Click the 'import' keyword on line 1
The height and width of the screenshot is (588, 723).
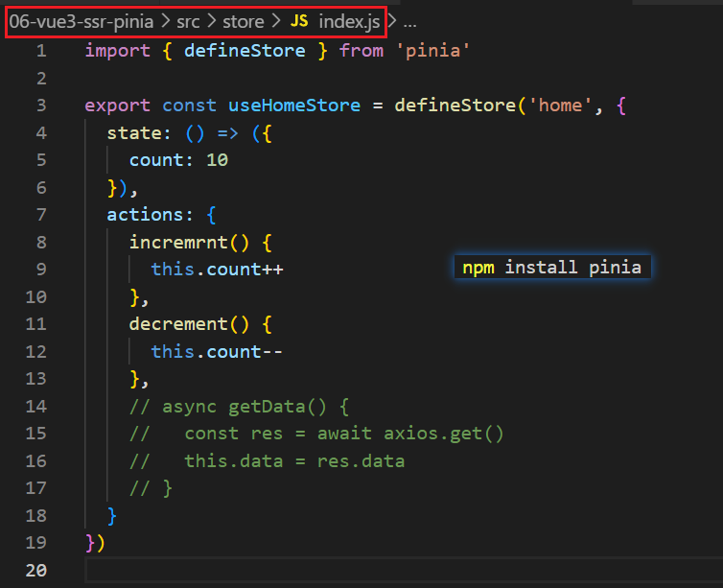coord(118,51)
